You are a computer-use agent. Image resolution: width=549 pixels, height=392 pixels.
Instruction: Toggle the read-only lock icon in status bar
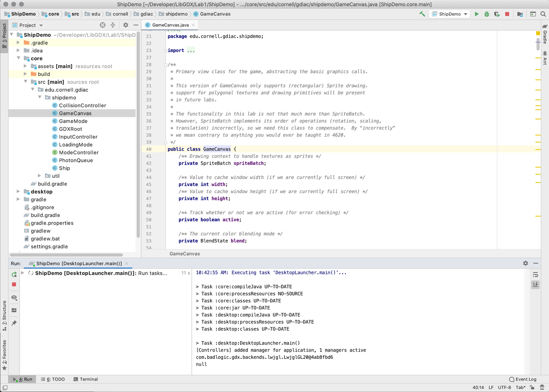pyautogui.click(x=532, y=387)
